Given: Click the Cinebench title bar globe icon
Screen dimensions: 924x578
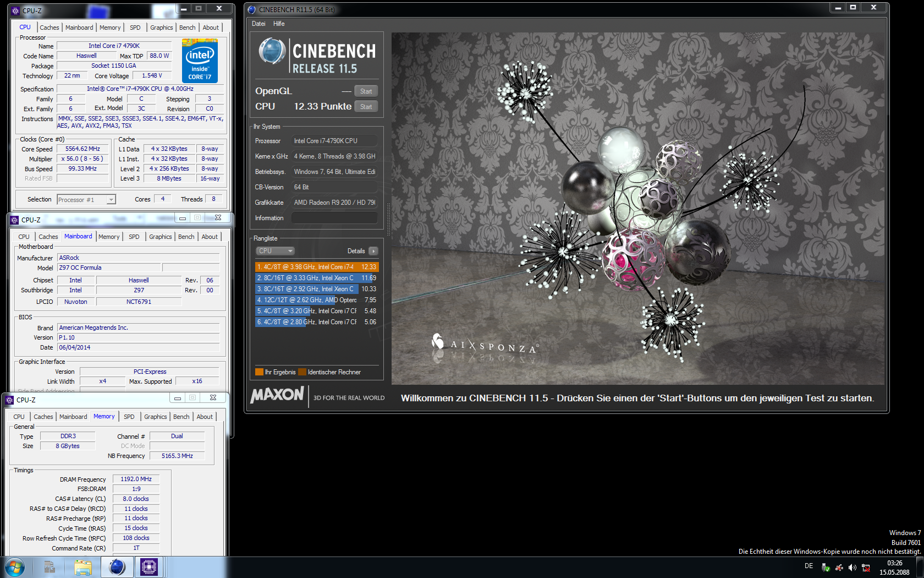Looking at the screenshot, I should pyautogui.click(x=252, y=9).
